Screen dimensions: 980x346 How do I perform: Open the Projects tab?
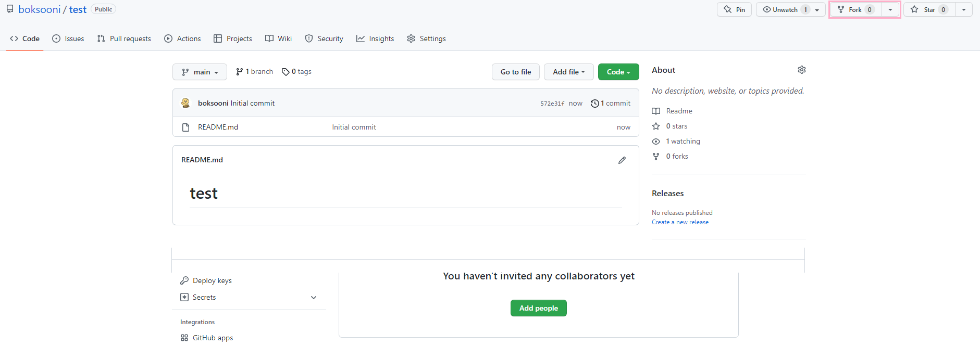[x=233, y=39]
